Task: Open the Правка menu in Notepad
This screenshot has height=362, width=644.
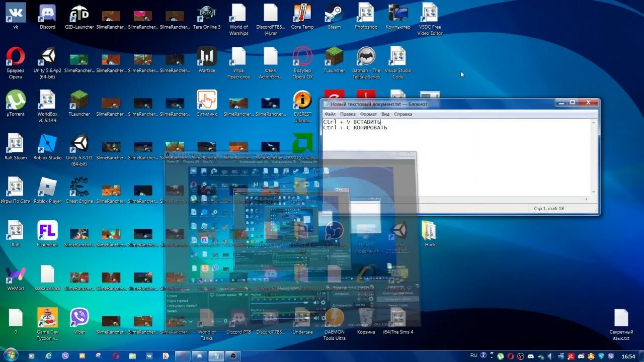Action: pyautogui.click(x=348, y=114)
